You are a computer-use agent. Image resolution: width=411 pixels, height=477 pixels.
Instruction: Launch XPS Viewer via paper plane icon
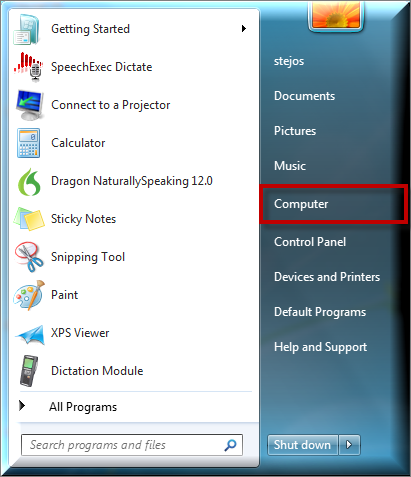point(30,334)
